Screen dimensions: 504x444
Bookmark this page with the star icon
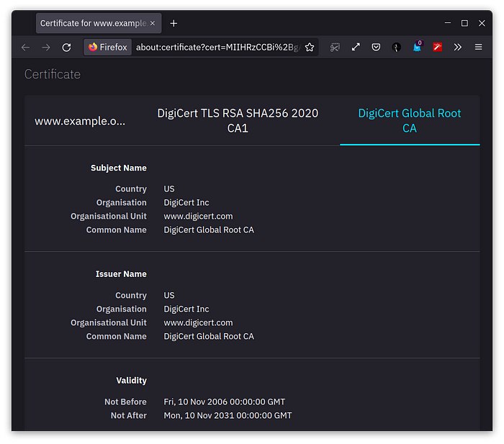click(310, 47)
